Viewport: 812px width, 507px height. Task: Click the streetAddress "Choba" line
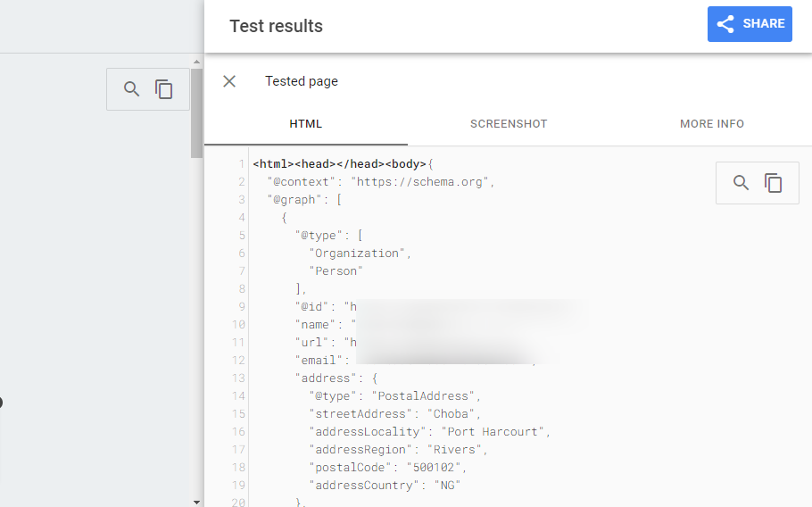(x=394, y=414)
